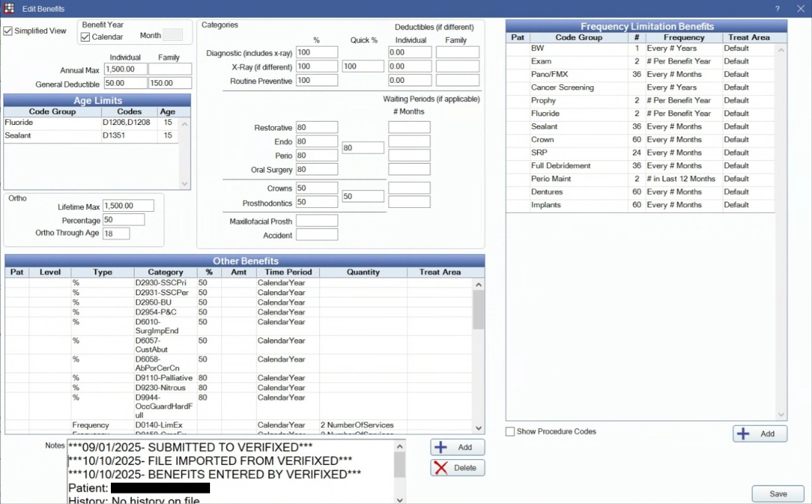
Task: Click scroll down arrow in Frequency Limitation grid
Action: point(781,414)
